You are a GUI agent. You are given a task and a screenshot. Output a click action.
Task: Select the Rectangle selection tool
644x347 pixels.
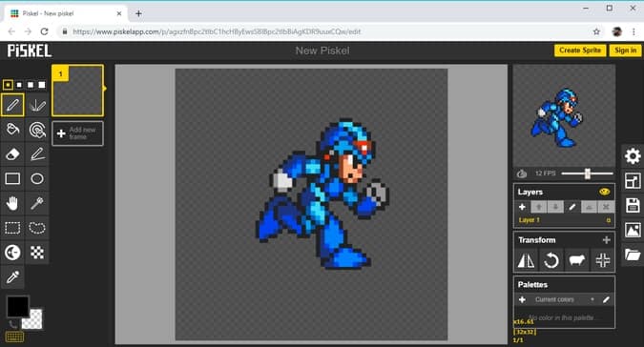pos(12,228)
